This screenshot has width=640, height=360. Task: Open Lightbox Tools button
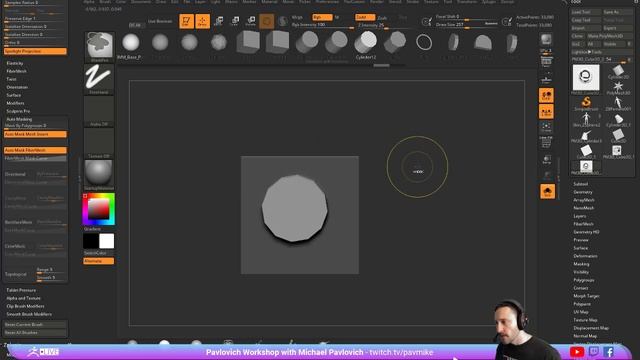[x=602, y=52]
